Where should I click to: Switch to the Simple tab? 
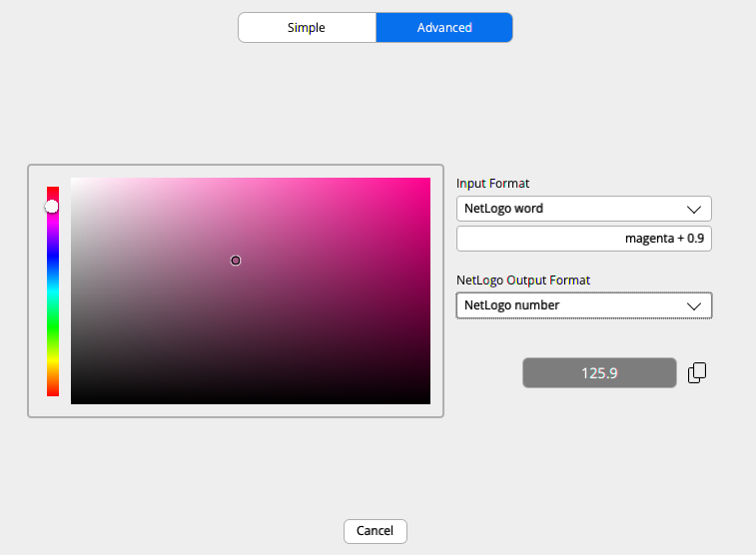pos(307,28)
